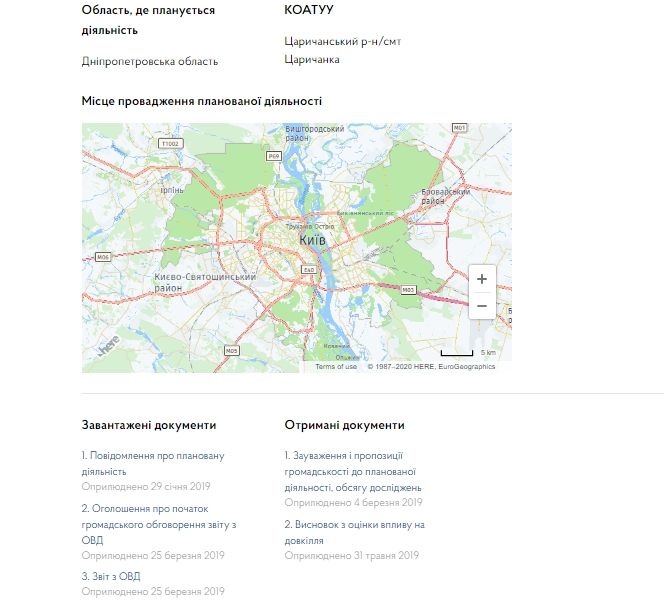Click 'Ірпінь' town label on map
Image resolution: width=664 pixels, height=613 pixels.
point(172,190)
